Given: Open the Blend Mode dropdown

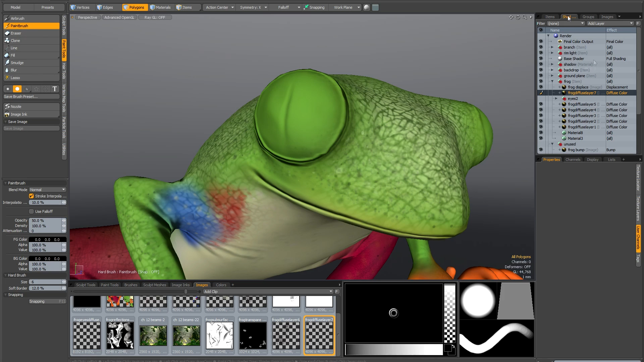Looking at the screenshot, I should [x=47, y=190].
